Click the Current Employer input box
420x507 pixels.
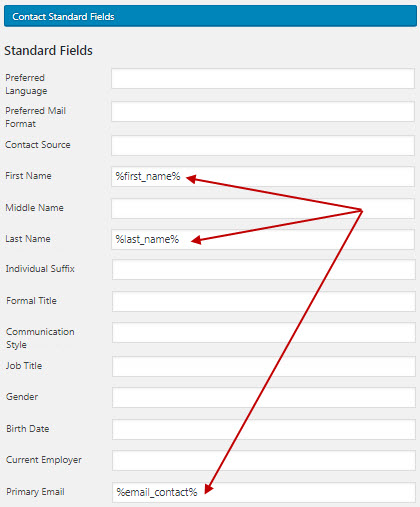pos(263,461)
